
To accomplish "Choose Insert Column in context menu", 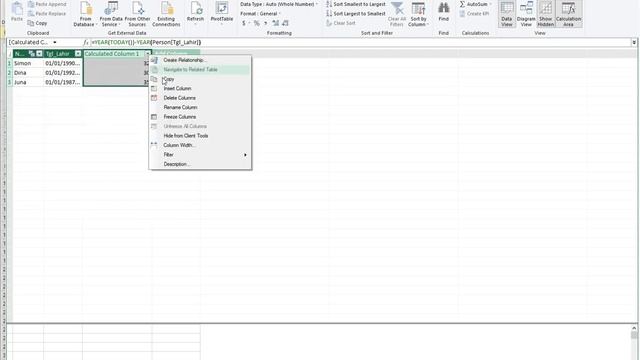I will pos(200,89).
